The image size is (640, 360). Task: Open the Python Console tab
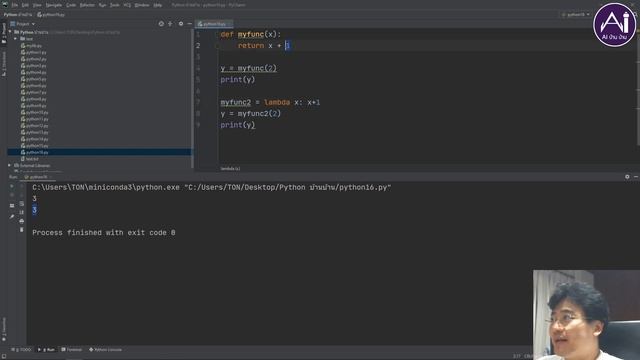coord(106,350)
